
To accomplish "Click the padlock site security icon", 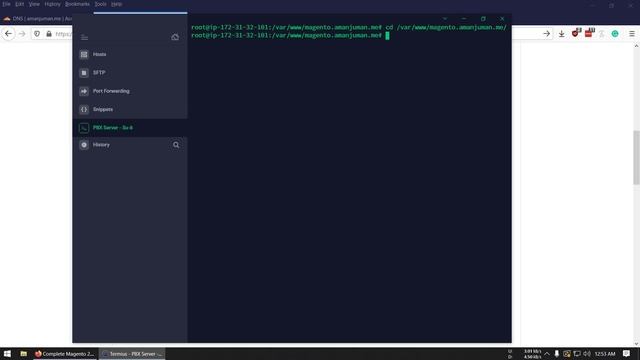I will click(49, 34).
